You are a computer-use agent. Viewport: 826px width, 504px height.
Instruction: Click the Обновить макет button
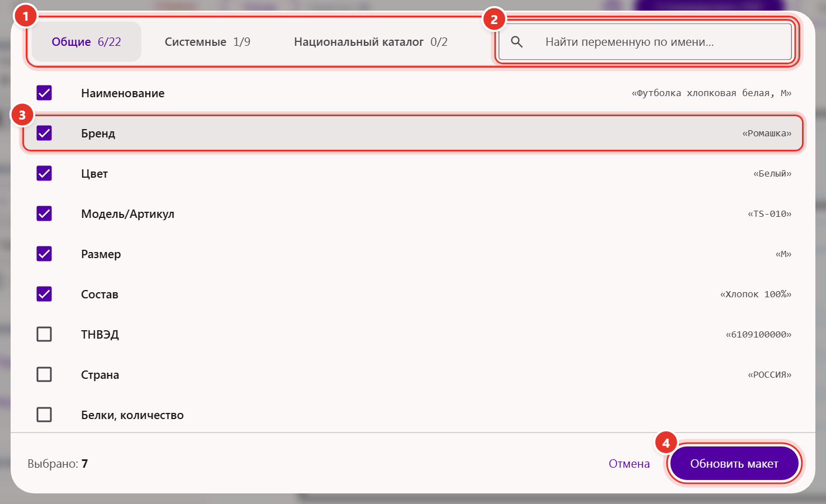click(x=734, y=464)
